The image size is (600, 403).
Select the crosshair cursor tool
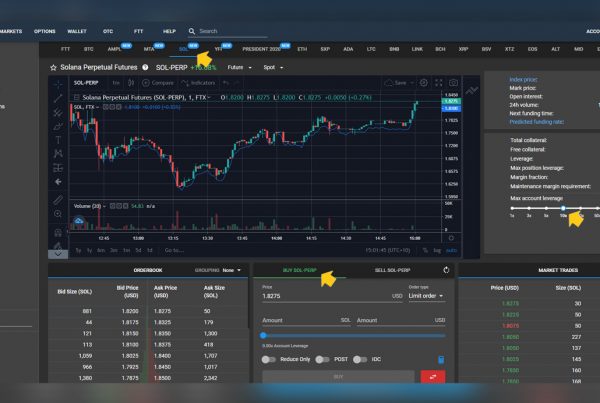(x=58, y=84)
